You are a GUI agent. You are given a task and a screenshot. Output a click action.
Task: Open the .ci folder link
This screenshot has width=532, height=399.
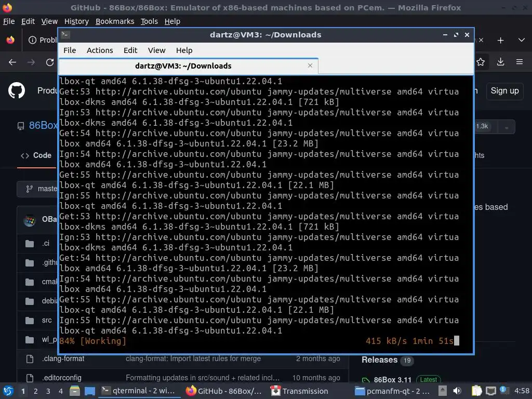tap(46, 243)
